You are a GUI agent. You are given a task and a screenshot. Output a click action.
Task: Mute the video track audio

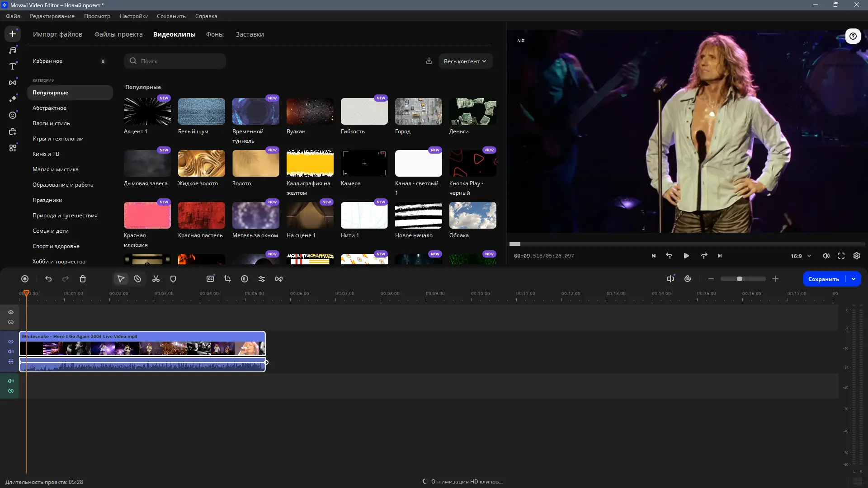coord(11,352)
